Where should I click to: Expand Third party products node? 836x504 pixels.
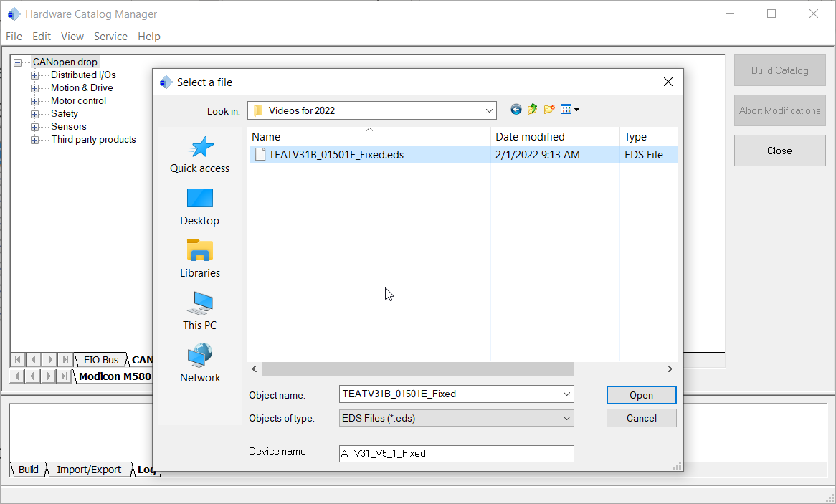34,140
